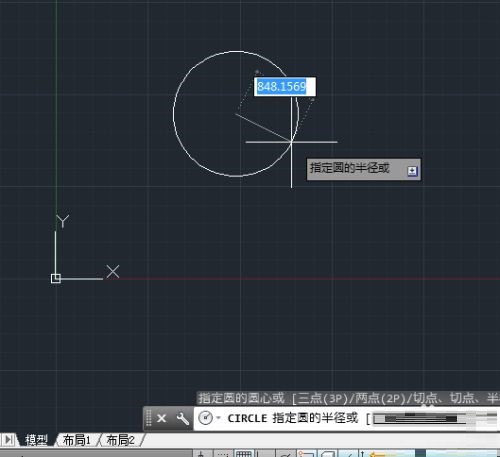Click the Y axis label of the UCS icon
500x457 pixels.
(63, 221)
